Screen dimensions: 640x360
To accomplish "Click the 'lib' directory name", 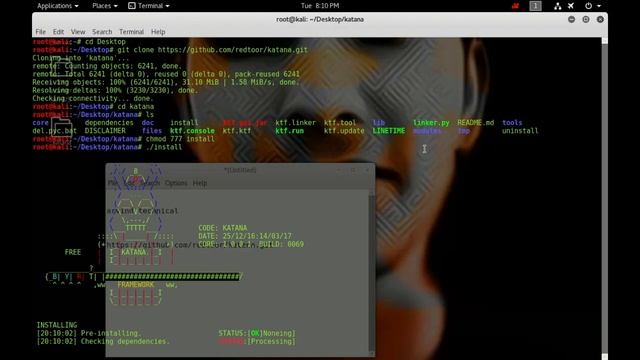I will pos(378,123).
